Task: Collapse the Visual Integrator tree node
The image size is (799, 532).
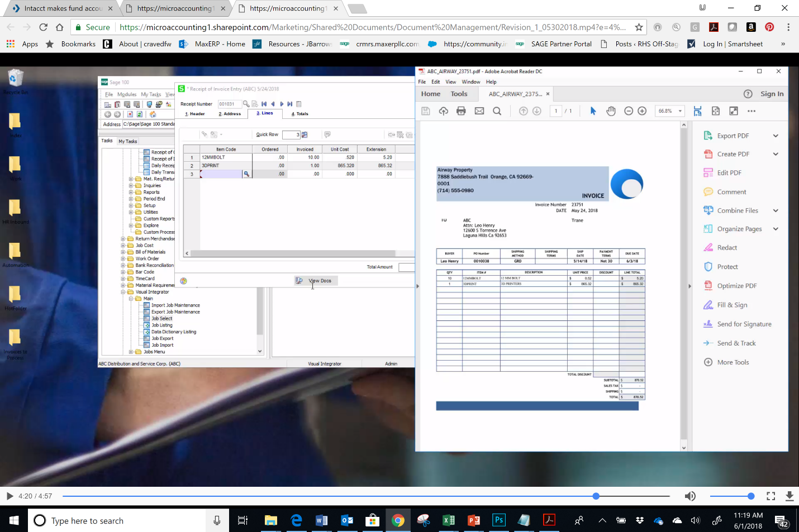Action: [123, 292]
